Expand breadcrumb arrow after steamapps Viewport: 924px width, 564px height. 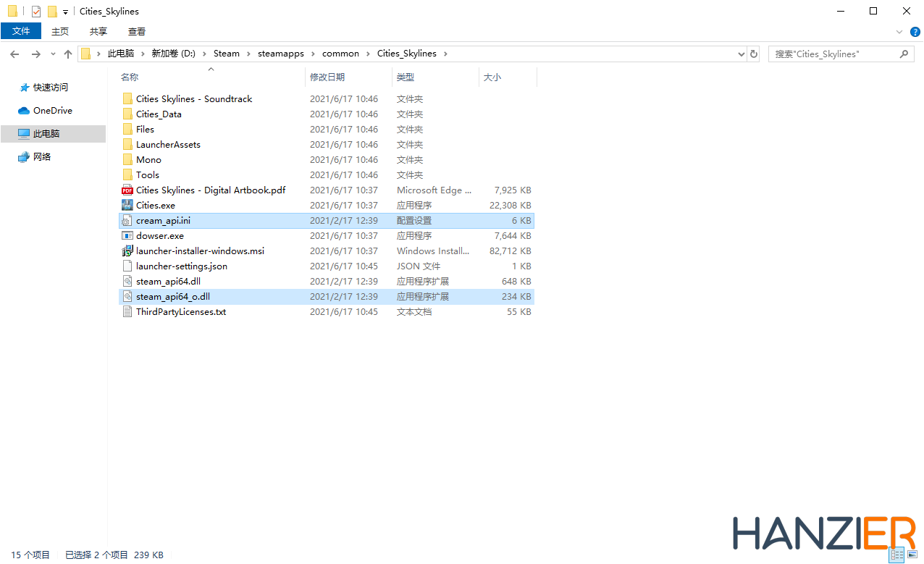(314, 54)
